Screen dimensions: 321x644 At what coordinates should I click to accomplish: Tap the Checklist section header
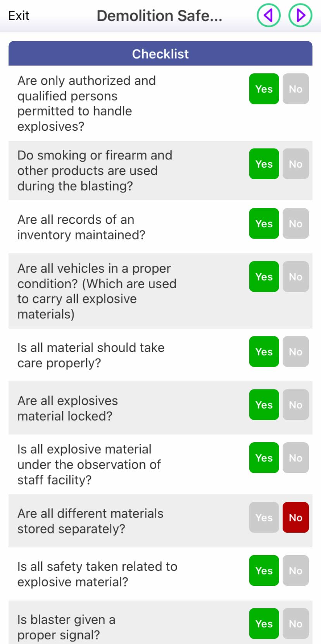click(x=160, y=54)
